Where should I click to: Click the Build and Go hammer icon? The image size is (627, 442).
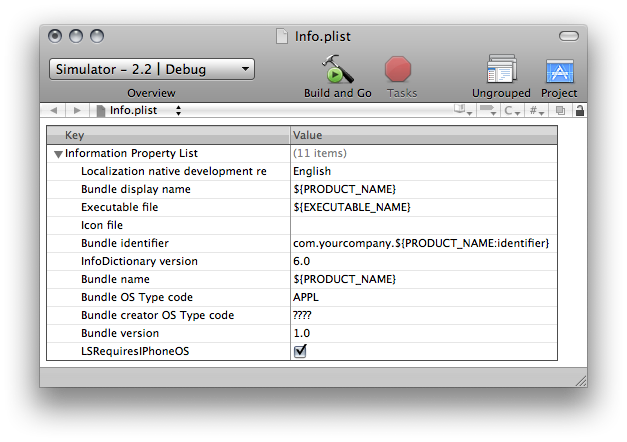tap(338, 69)
